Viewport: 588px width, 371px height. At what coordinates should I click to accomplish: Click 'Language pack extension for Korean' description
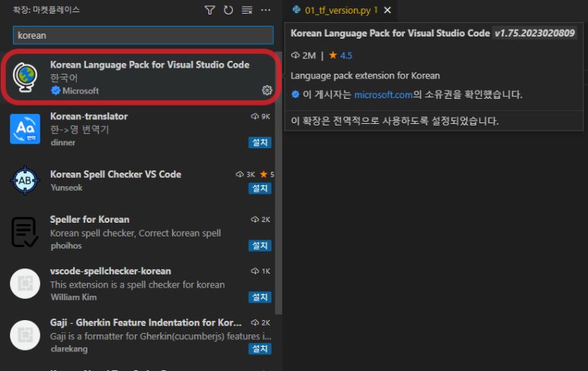pyautogui.click(x=365, y=76)
